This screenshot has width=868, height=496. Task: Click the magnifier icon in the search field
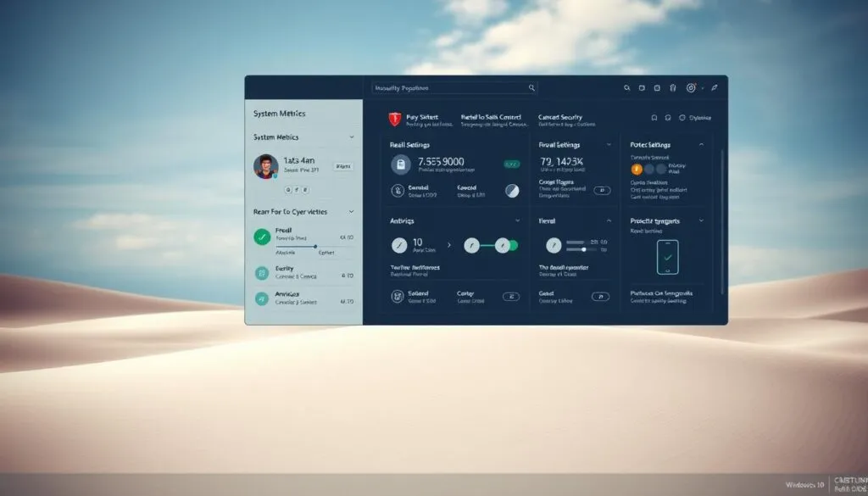click(x=531, y=87)
